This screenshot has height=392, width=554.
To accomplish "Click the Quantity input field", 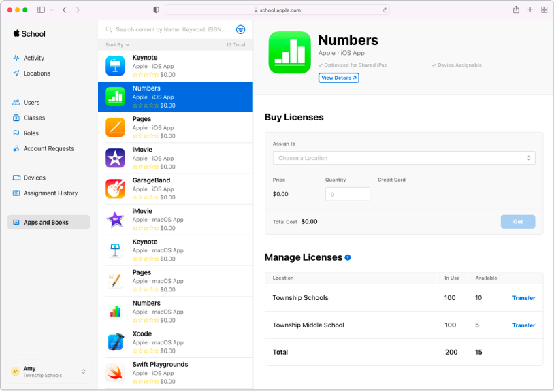I will click(x=347, y=194).
